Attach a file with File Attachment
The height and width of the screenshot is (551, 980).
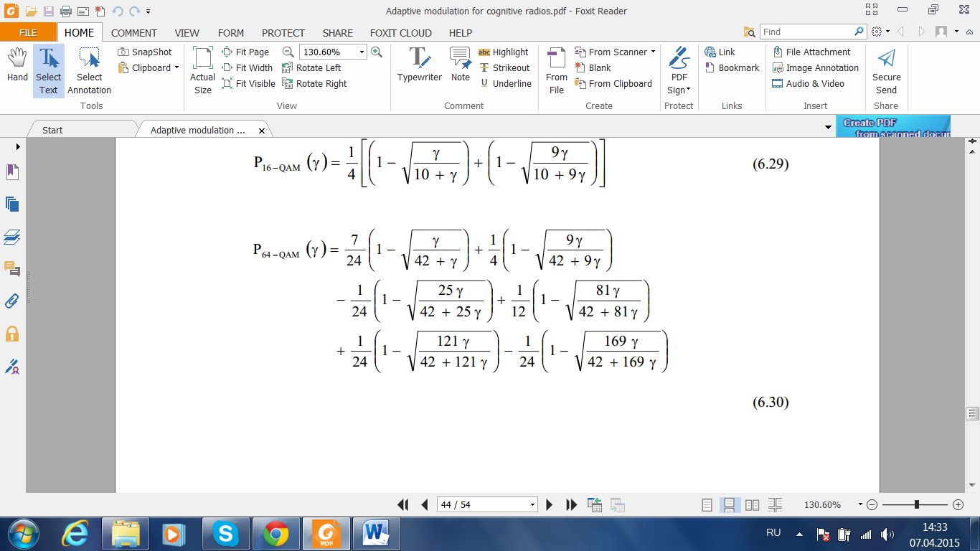[811, 52]
